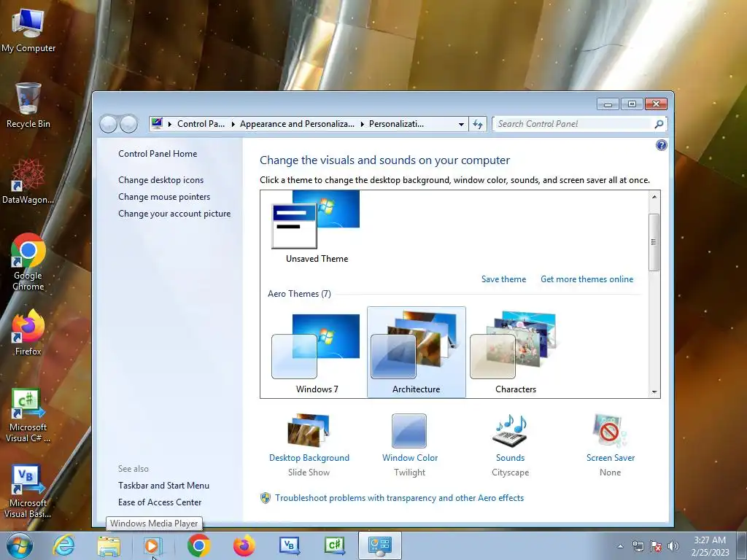Click the Save theme link
Viewport: 747px width, 560px height.
click(503, 279)
